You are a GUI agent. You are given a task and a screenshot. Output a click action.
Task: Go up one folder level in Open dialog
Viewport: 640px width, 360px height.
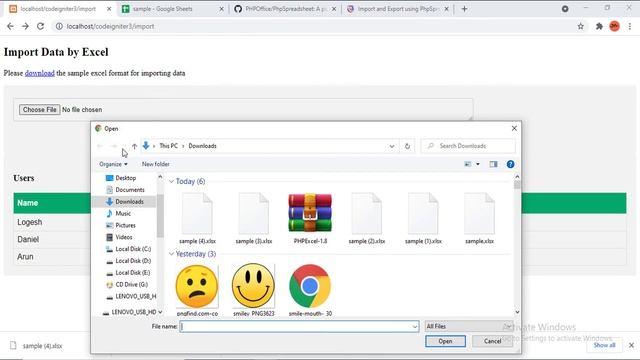[x=134, y=146]
